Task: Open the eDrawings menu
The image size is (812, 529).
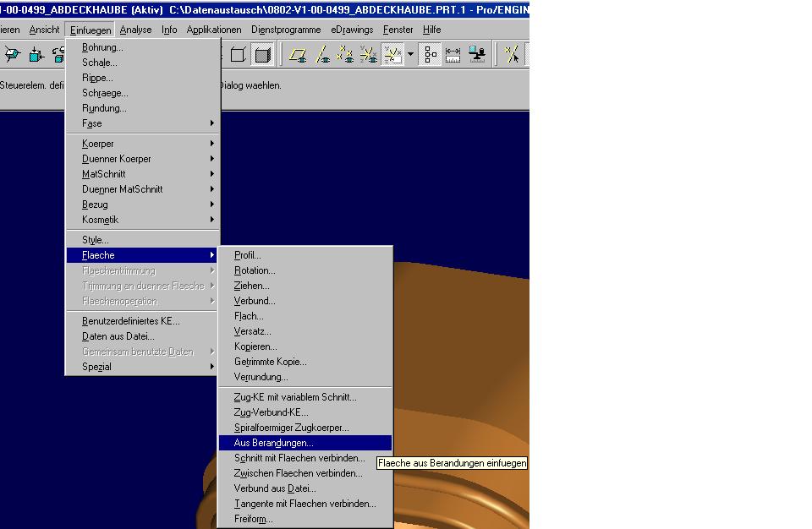Action: (352, 30)
